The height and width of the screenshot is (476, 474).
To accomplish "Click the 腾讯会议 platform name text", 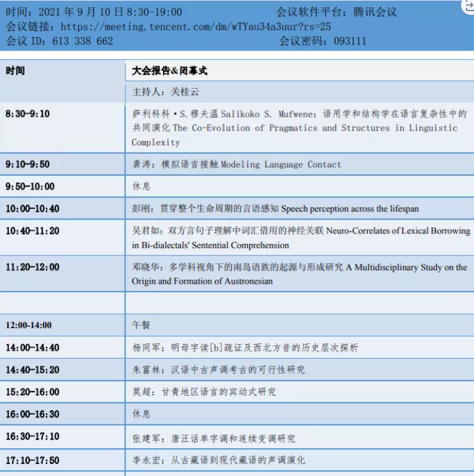I will [375, 12].
